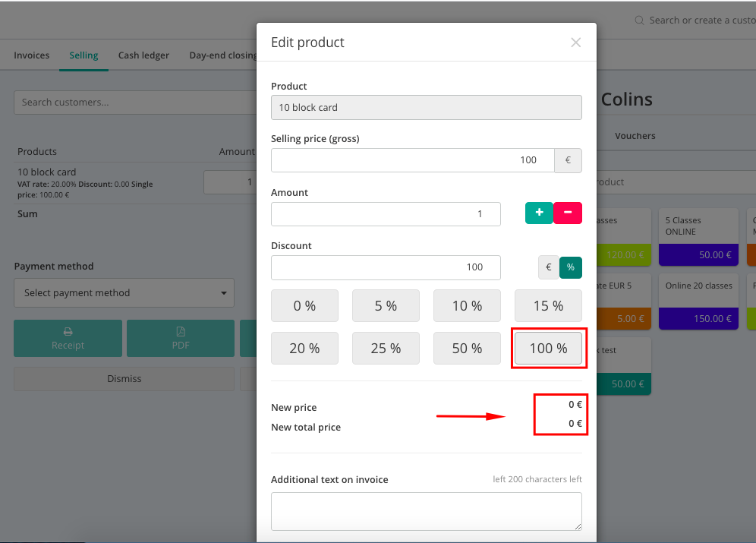Switch discount type to euro
756x543 pixels.
[x=549, y=267]
